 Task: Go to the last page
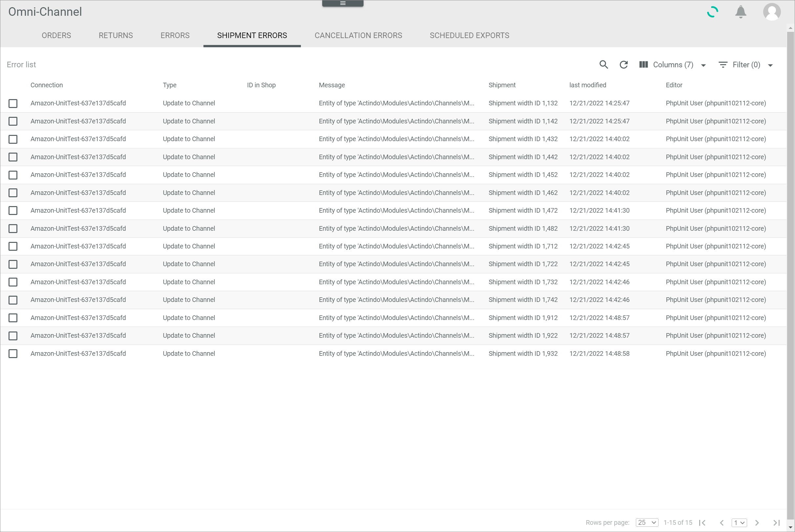pyautogui.click(x=776, y=522)
